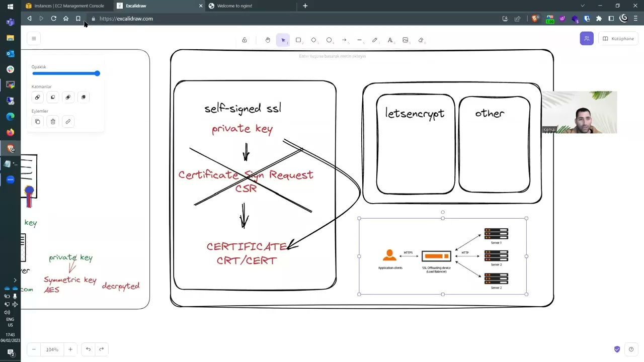Screen dimensions: 644x362
Task: Click the Brave Shields lion icon
Action: click(535, 19)
